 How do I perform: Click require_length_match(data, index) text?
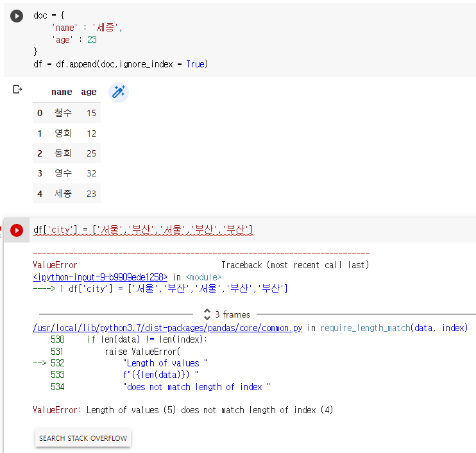tap(394, 328)
